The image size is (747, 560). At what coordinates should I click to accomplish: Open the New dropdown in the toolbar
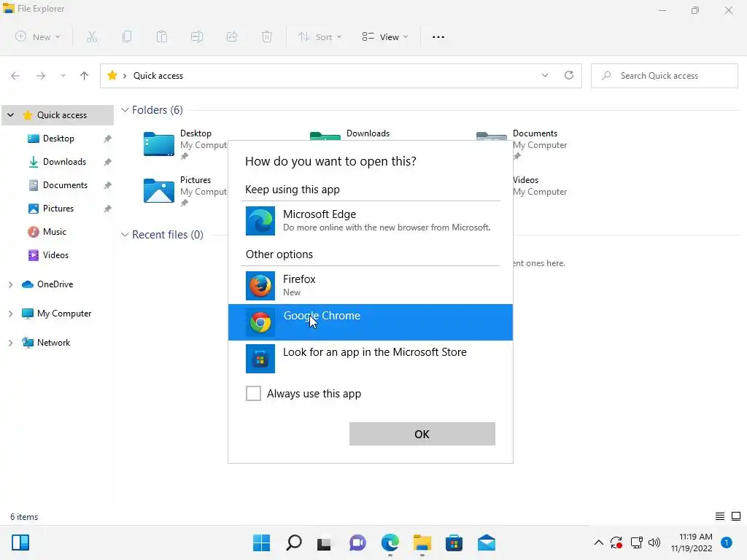pyautogui.click(x=38, y=36)
